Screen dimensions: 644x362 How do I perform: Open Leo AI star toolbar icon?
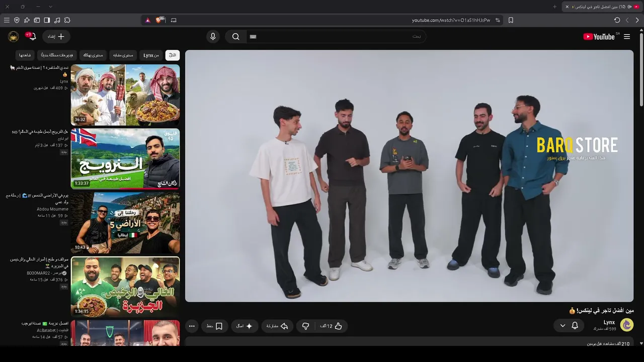[27, 20]
